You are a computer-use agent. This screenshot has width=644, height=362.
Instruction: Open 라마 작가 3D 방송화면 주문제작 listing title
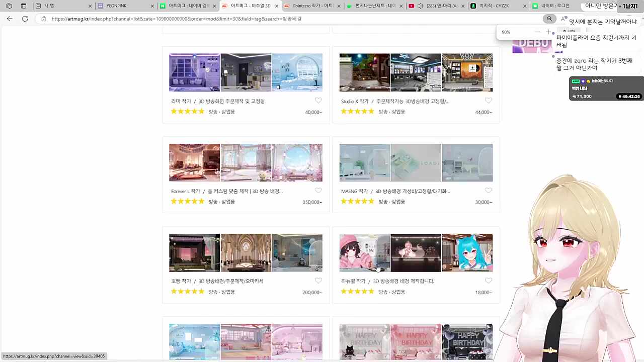[218, 101]
